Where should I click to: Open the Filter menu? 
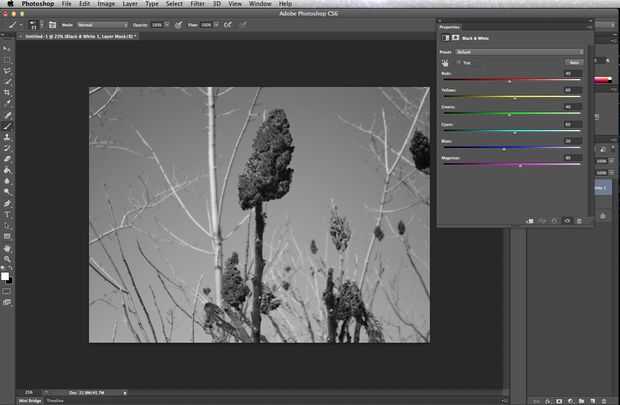197,4
